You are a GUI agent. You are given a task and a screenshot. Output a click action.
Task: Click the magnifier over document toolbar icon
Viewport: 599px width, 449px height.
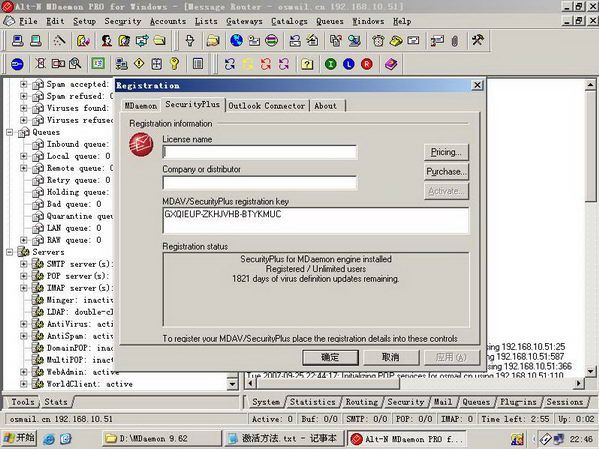pos(75,63)
